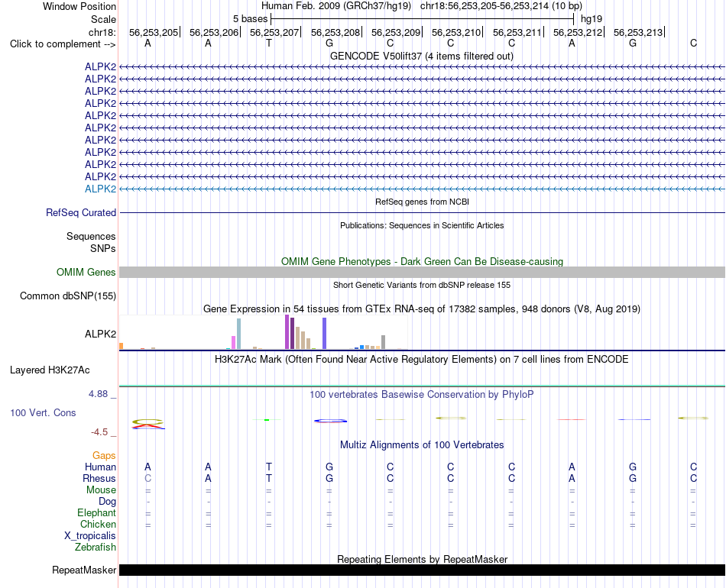
Task: Open Multiz Alignments of 100 Vertebrates title
Action: pyautogui.click(x=422, y=445)
